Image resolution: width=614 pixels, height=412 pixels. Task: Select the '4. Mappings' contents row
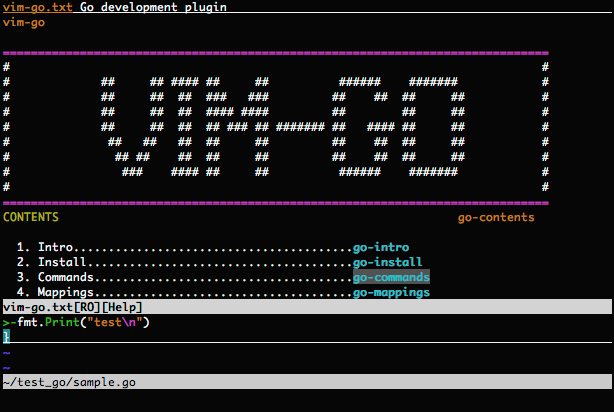[x=223, y=292]
